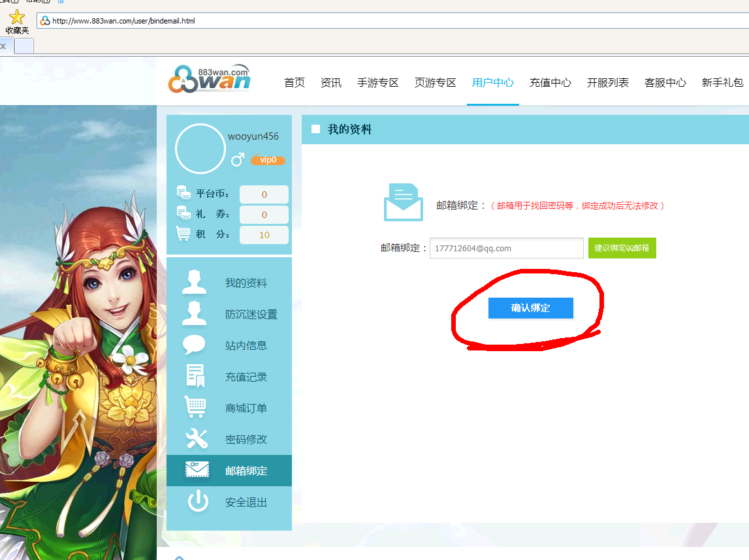Click the 邮箱绑定 envelope sidebar icon

197,470
